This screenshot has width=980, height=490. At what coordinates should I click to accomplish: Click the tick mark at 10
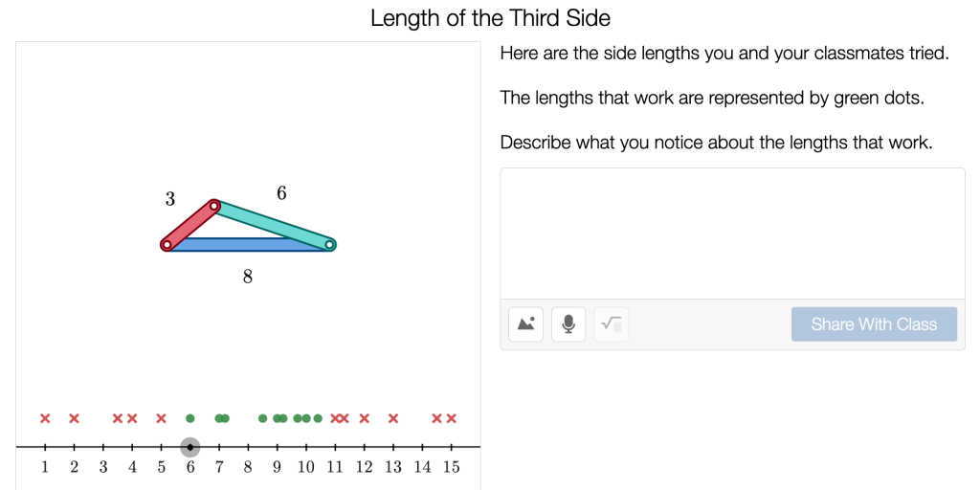tap(306, 447)
